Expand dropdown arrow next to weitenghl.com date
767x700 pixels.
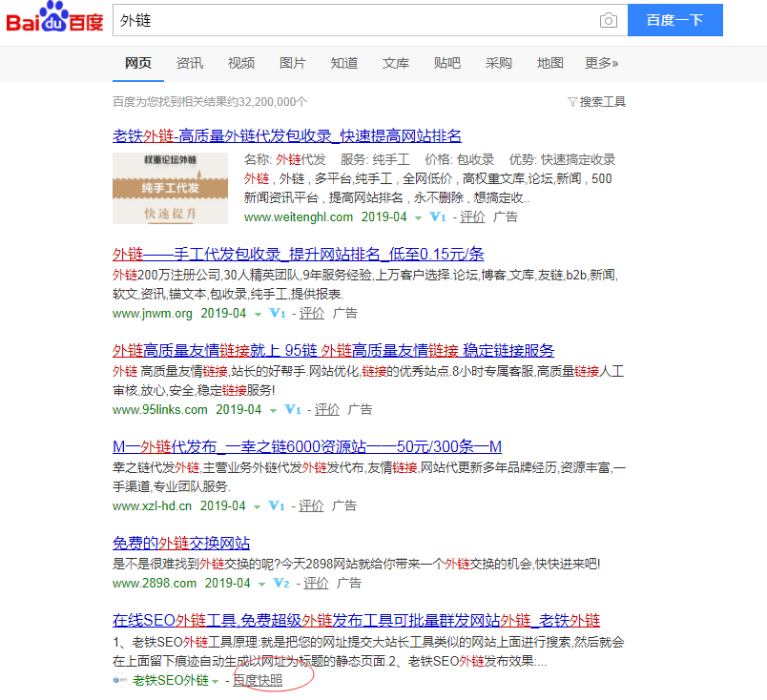click(x=418, y=218)
